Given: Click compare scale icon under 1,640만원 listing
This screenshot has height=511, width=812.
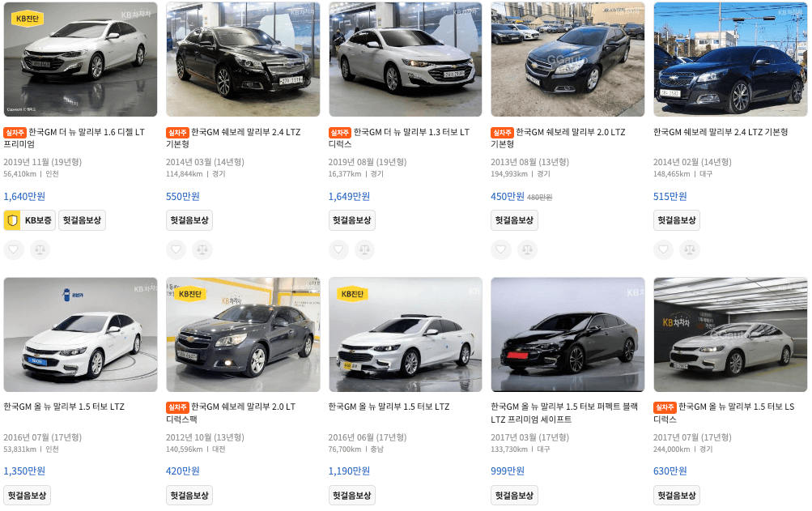Looking at the screenshot, I should [x=40, y=249].
